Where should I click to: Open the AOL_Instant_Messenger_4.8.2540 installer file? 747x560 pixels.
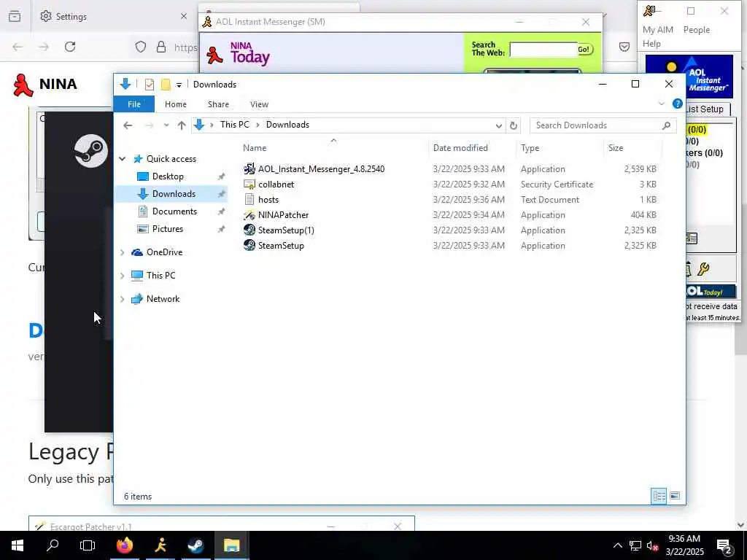[x=321, y=169]
